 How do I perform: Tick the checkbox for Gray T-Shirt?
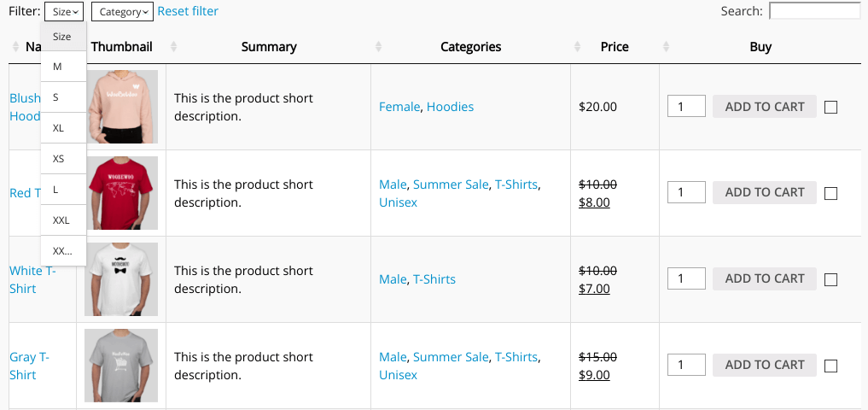[x=830, y=366]
